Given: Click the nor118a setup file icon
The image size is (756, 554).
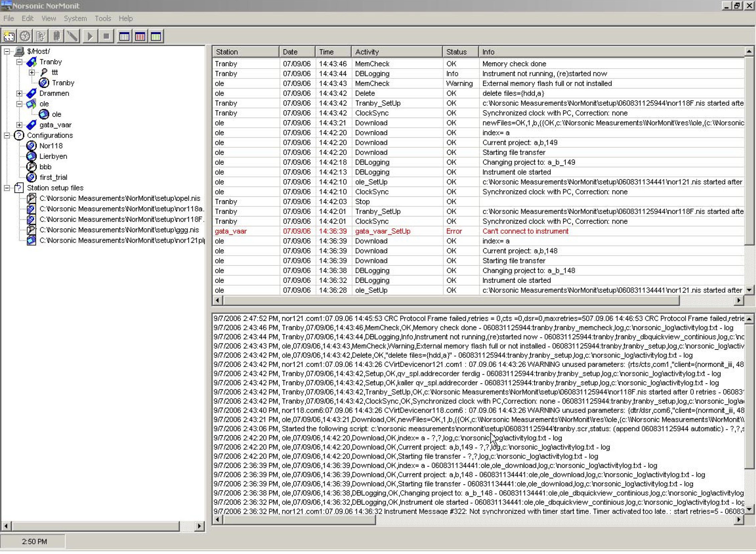Looking at the screenshot, I should 31,209.
